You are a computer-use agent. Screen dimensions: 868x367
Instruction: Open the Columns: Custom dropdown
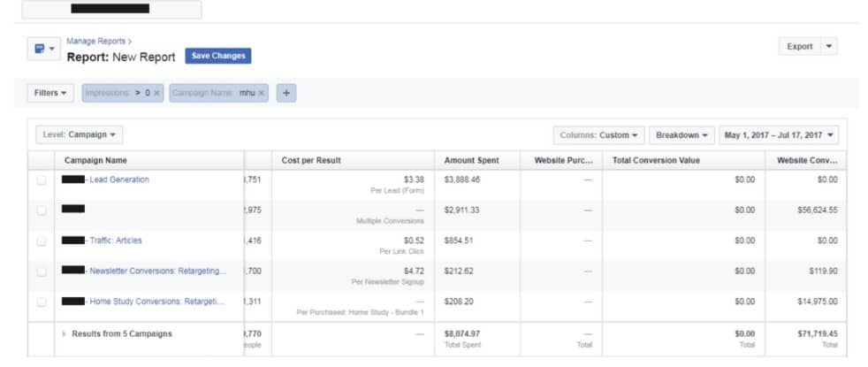click(598, 135)
